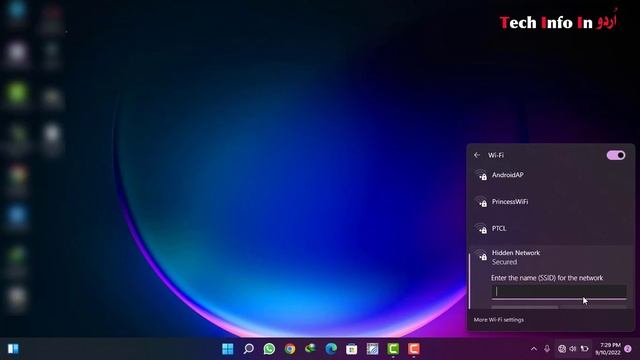This screenshot has height=360, width=640.
Task: Launch Google Chrome from the taskbar
Action: 290,349
